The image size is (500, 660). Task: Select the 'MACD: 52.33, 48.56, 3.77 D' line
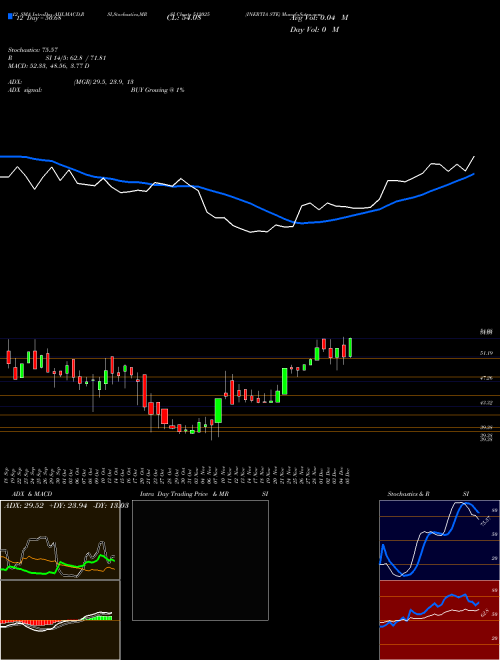[x=48, y=66]
